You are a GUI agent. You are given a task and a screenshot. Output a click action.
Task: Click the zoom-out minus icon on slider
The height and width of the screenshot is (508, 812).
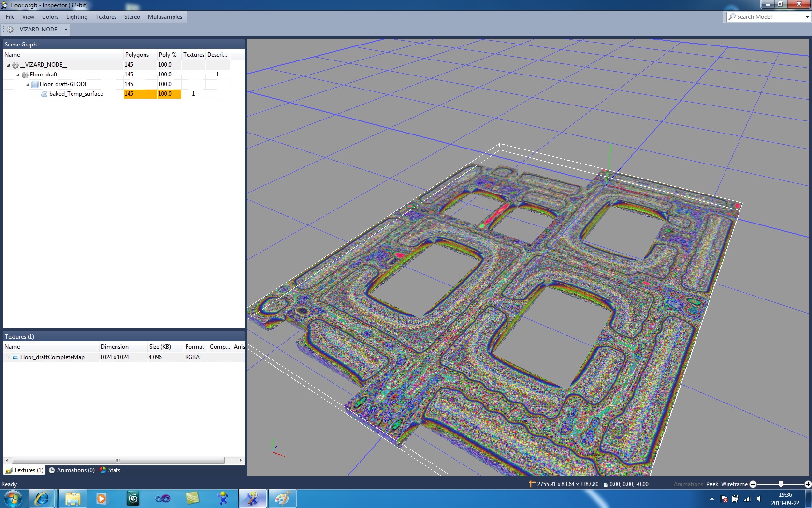tap(753, 484)
